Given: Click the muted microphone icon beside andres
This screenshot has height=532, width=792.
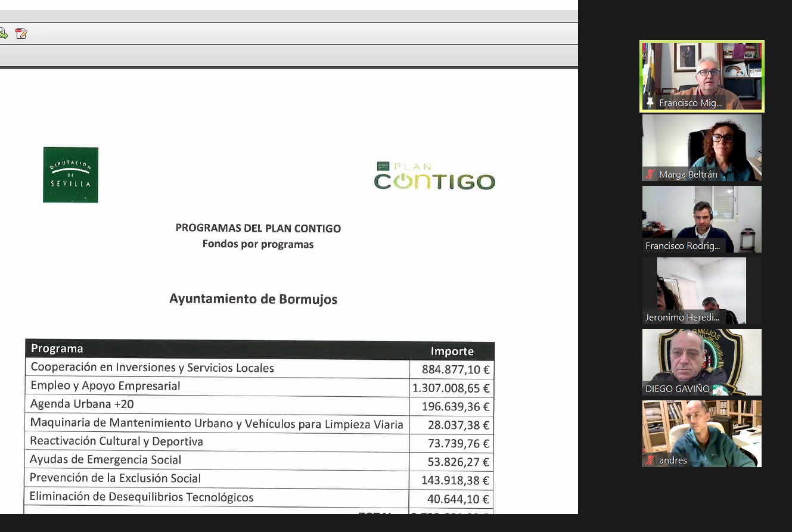Looking at the screenshot, I should tap(650, 461).
